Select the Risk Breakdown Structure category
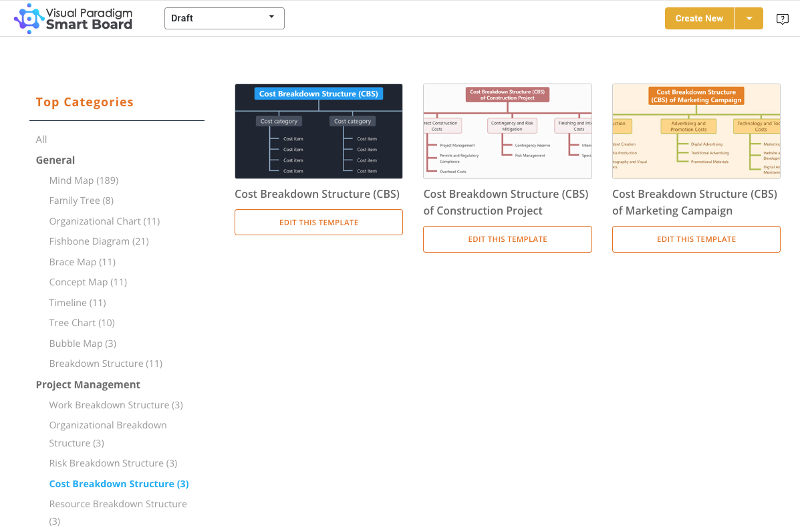Screen dimensions: 800x532 click(x=113, y=462)
